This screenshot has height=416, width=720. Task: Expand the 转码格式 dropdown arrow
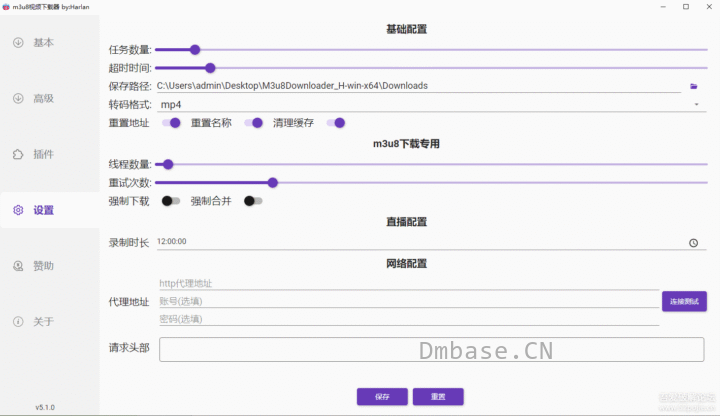pos(697,105)
